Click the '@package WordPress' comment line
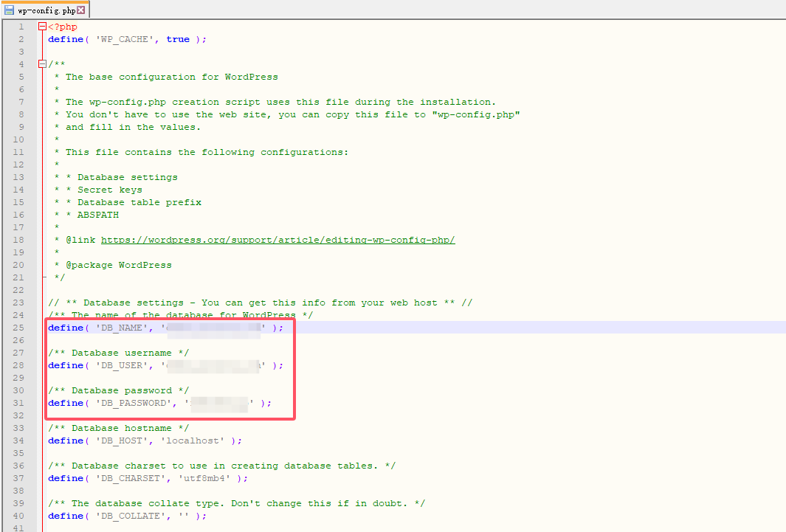Viewport: 786px width, 532px height. [119, 265]
